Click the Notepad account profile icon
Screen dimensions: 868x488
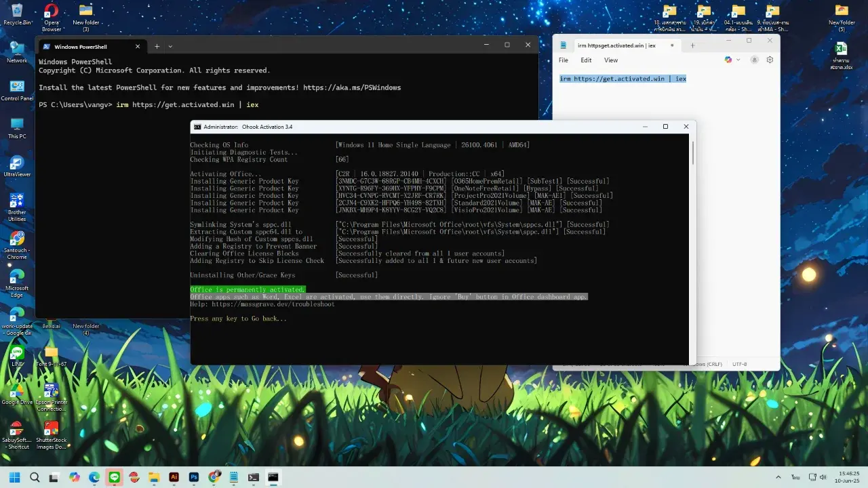tap(754, 60)
